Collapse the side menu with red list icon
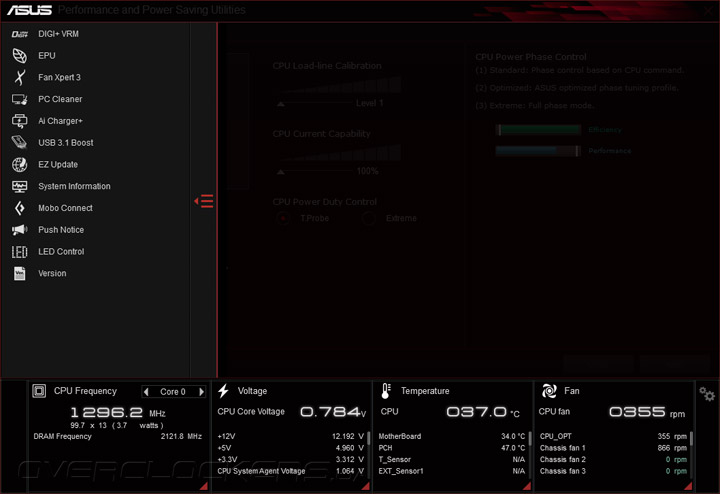Screen dimensions: 720x494 pos(203,201)
